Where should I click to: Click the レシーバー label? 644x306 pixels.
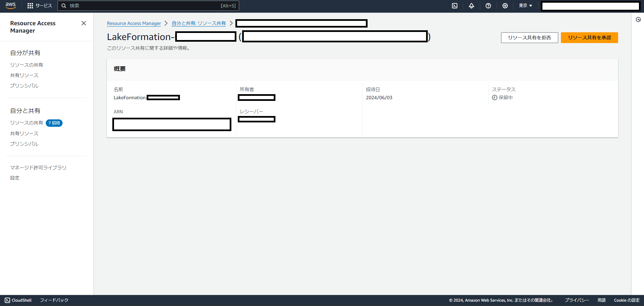[x=252, y=112]
